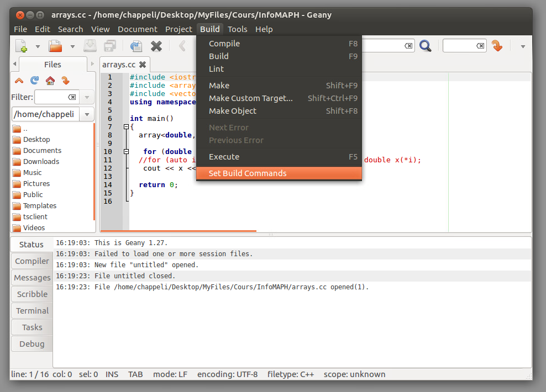Switch to the Messages tab
This screenshot has height=392, width=546.
tap(32, 278)
